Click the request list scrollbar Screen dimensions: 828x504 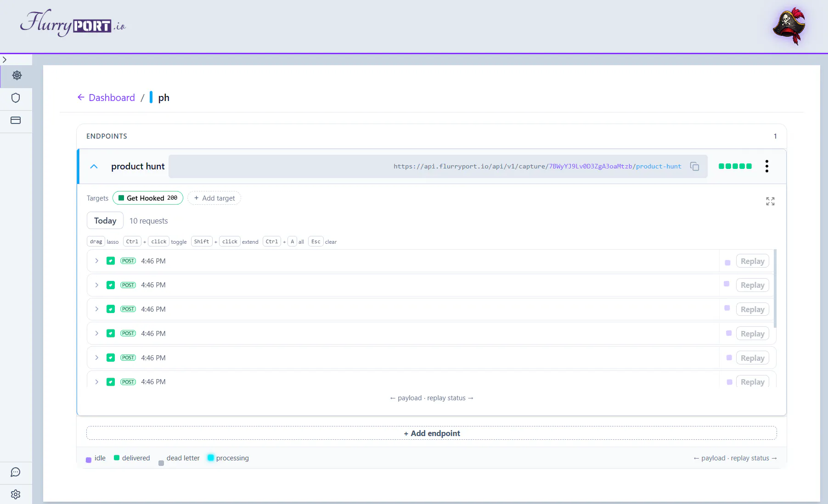775,288
